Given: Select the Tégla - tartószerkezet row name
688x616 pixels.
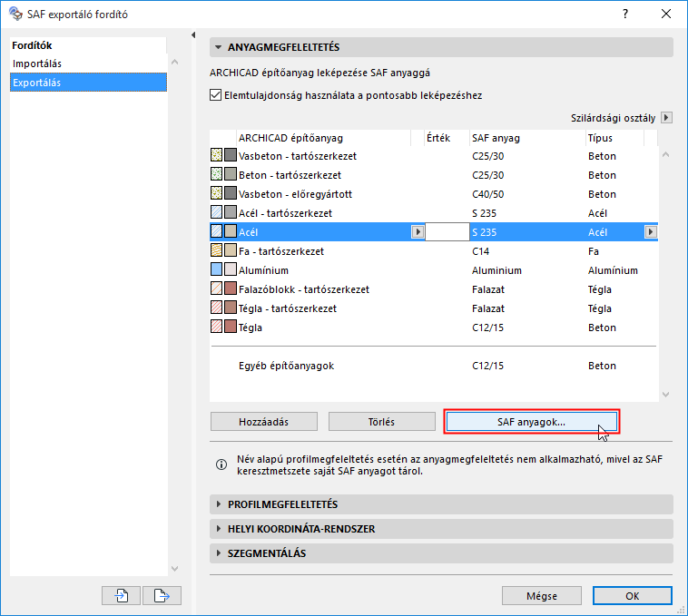Looking at the screenshot, I should click(x=288, y=308).
